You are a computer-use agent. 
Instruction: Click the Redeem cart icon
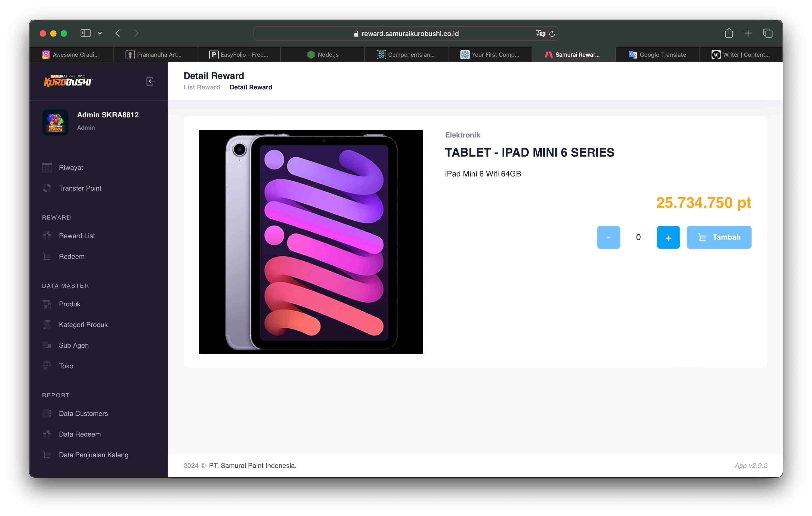[x=47, y=256]
